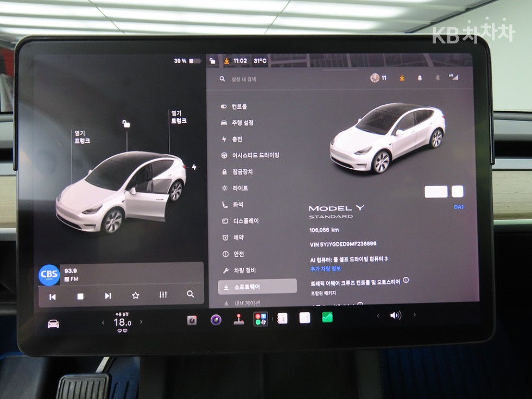Click the car controls icon in bottom bar
The height and width of the screenshot is (399, 532).
[x=53, y=324]
